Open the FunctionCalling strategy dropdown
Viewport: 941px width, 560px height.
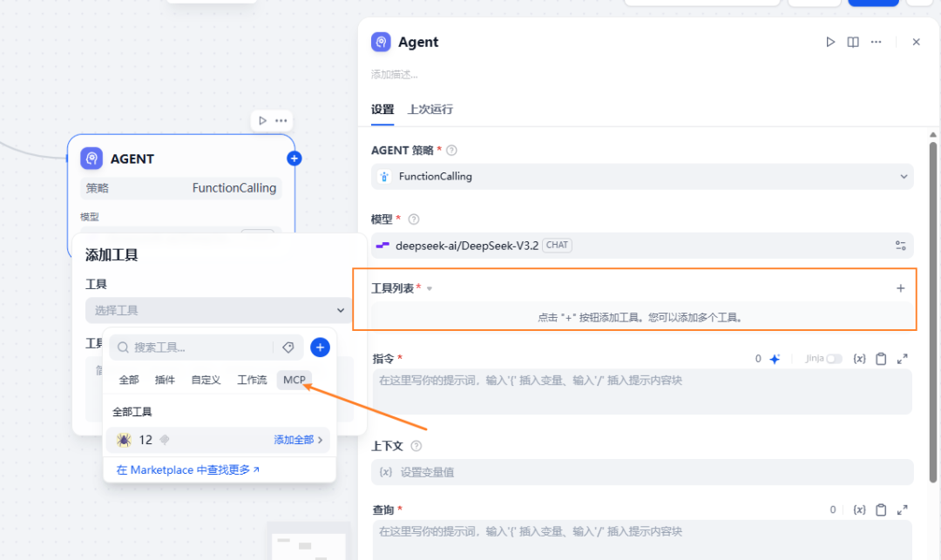pyautogui.click(x=642, y=176)
